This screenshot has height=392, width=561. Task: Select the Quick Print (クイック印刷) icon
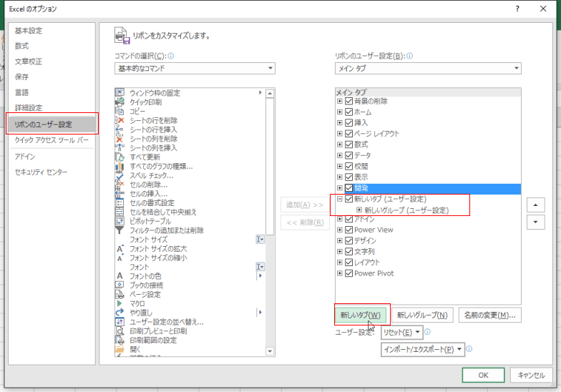click(x=119, y=102)
